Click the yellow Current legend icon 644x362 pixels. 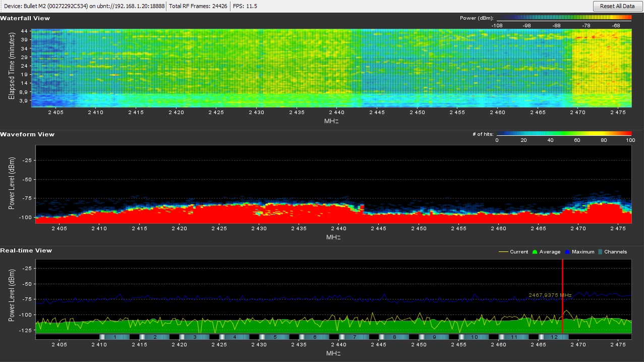503,252
